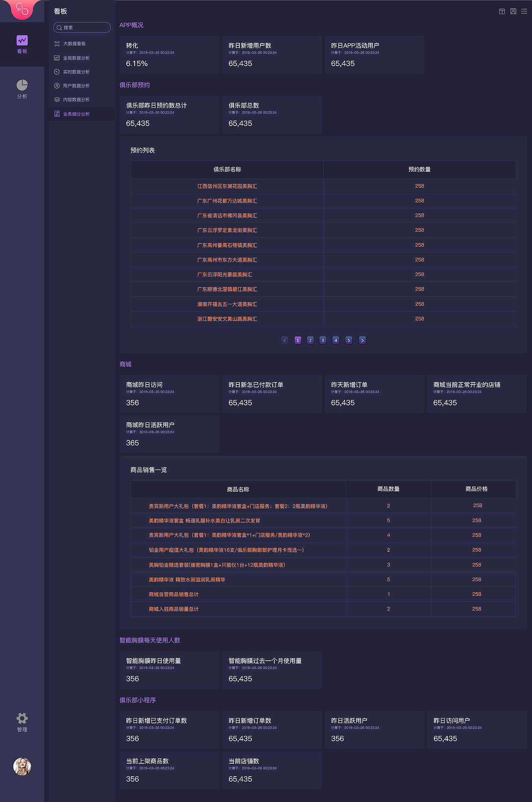Click the list view icon in the top bar
532x802 pixels.
pos(524,11)
